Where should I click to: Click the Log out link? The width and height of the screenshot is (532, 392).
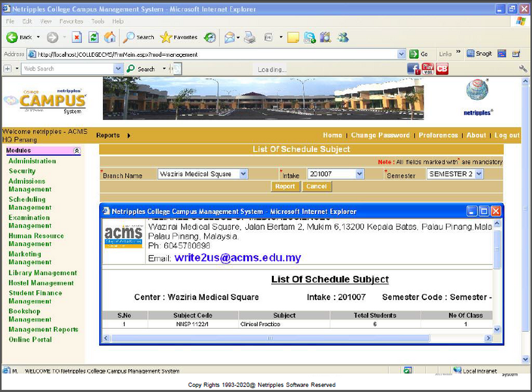coord(507,135)
